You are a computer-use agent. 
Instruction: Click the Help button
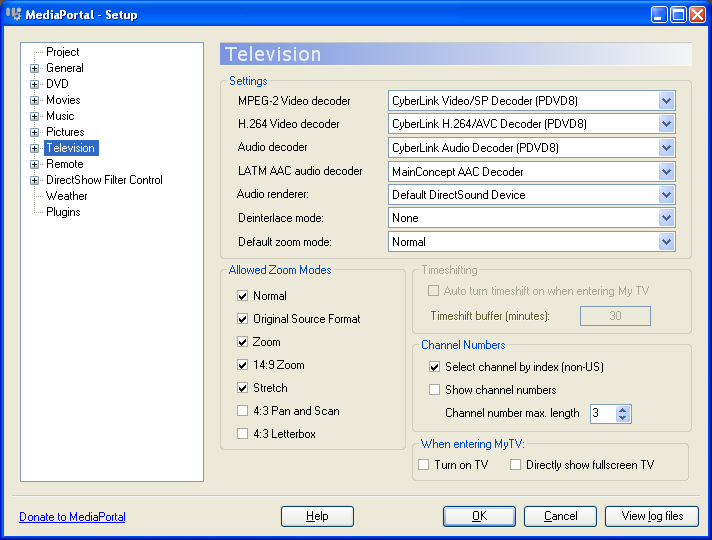tap(317, 516)
